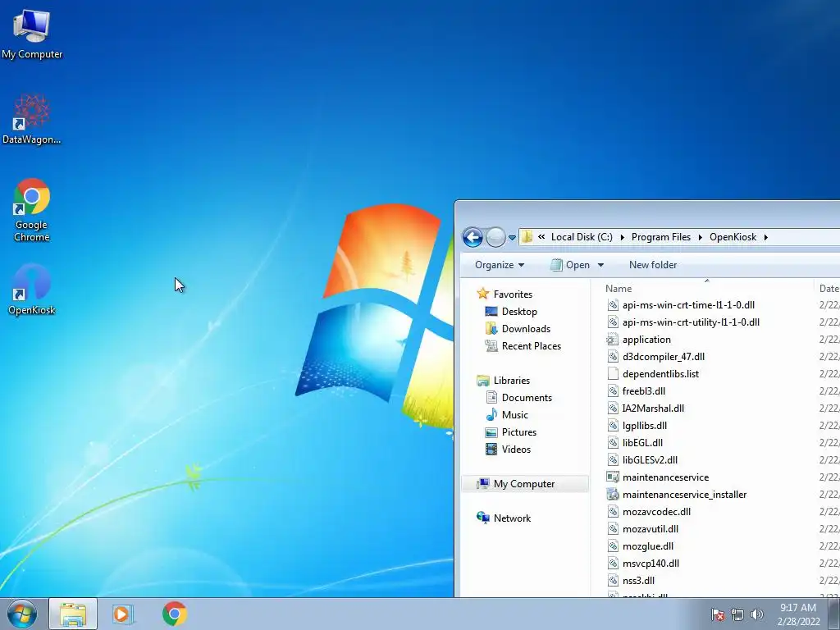Open the Organize menu
840x630 pixels.
coord(500,265)
